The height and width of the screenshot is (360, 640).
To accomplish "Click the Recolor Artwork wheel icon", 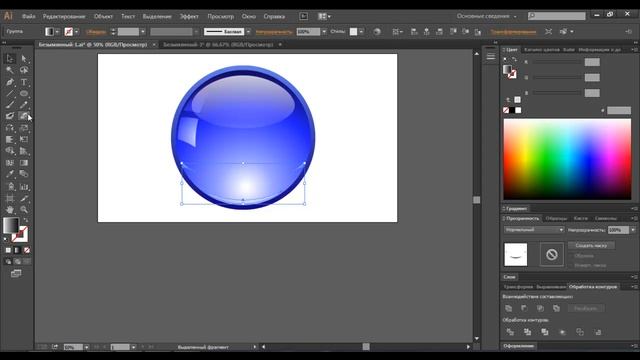I will click(377, 31).
